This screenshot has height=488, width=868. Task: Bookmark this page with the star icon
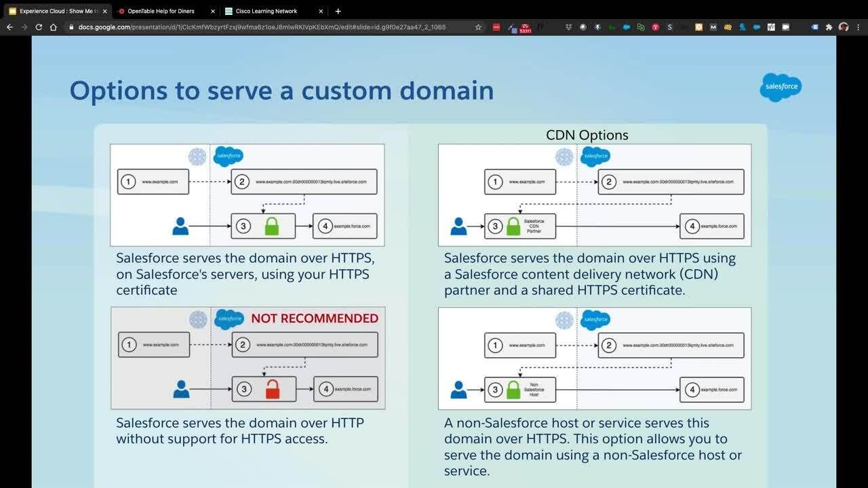click(478, 27)
